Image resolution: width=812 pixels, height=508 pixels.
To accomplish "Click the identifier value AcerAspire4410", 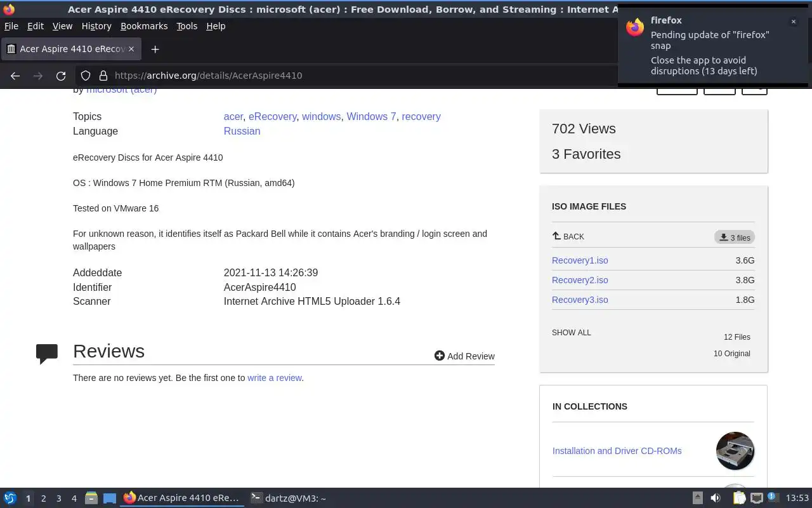I will tap(259, 288).
